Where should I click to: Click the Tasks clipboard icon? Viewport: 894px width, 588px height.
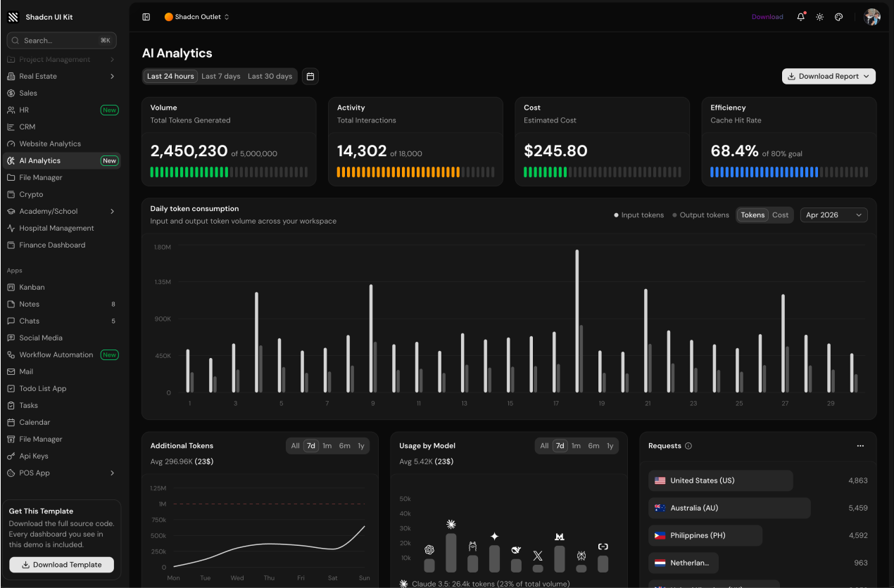click(x=11, y=405)
